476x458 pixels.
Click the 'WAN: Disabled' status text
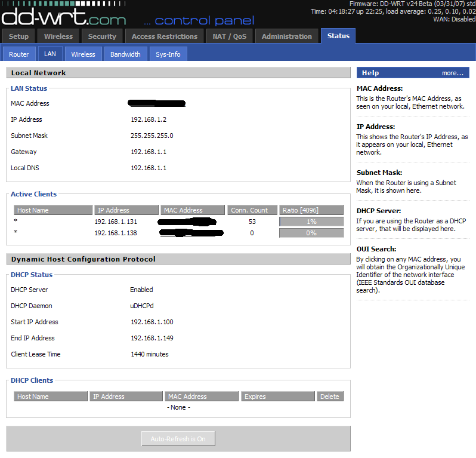point(455,19)
